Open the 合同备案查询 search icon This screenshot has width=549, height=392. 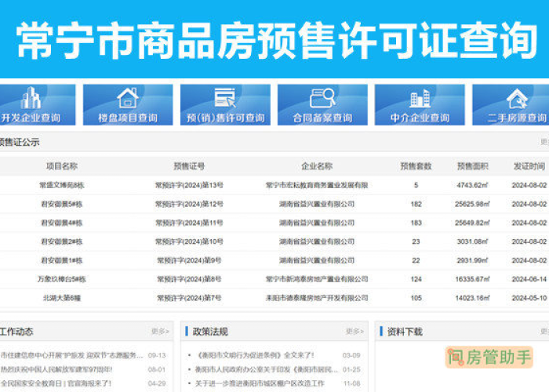tap(322, 99)
